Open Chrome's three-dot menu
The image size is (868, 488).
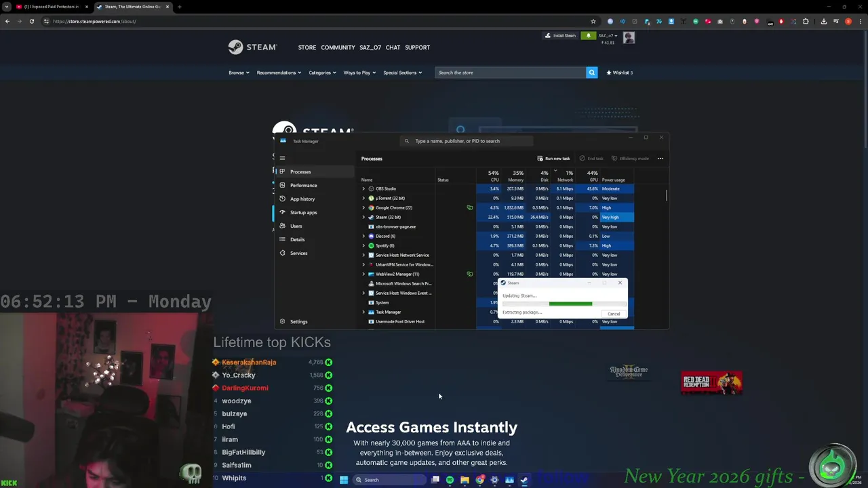860,21
